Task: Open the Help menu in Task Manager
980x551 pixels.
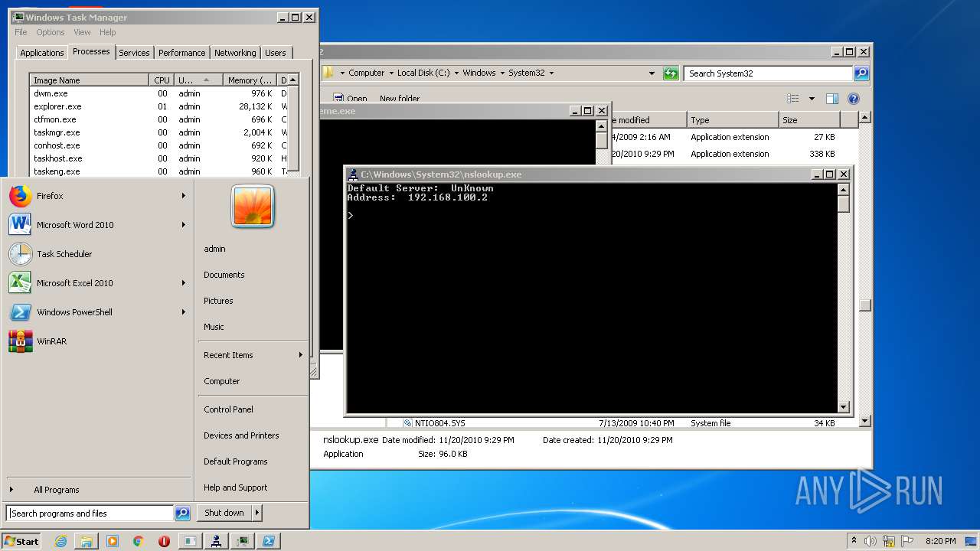Action: coord(108,32)
